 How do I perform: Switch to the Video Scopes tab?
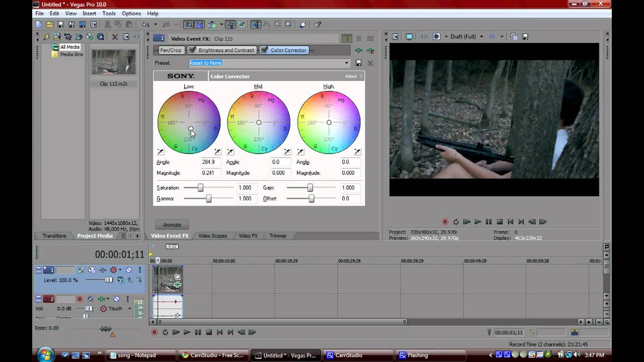[213, 236]
